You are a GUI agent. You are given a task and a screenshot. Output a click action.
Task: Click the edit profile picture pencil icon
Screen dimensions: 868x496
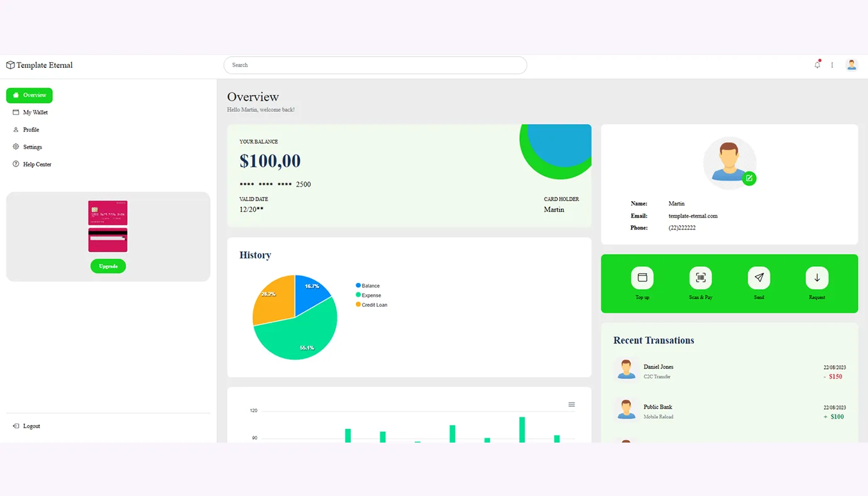[749, 179]
